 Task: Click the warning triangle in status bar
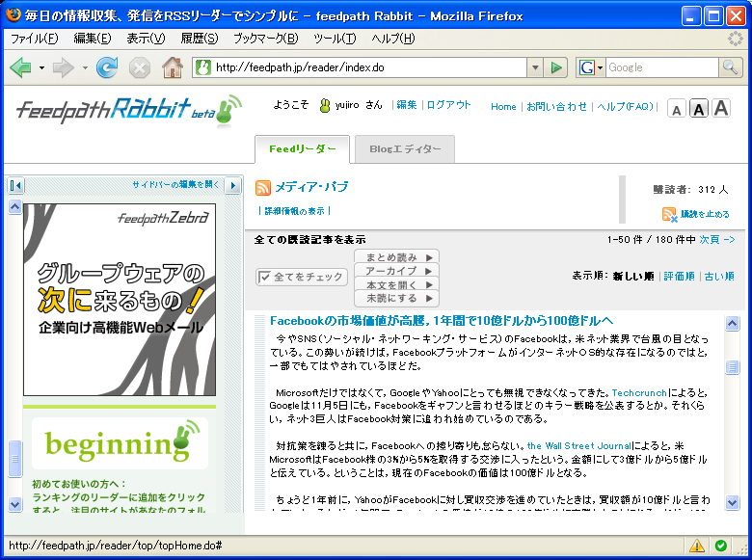pyautogui.click(x=697, y=546)
